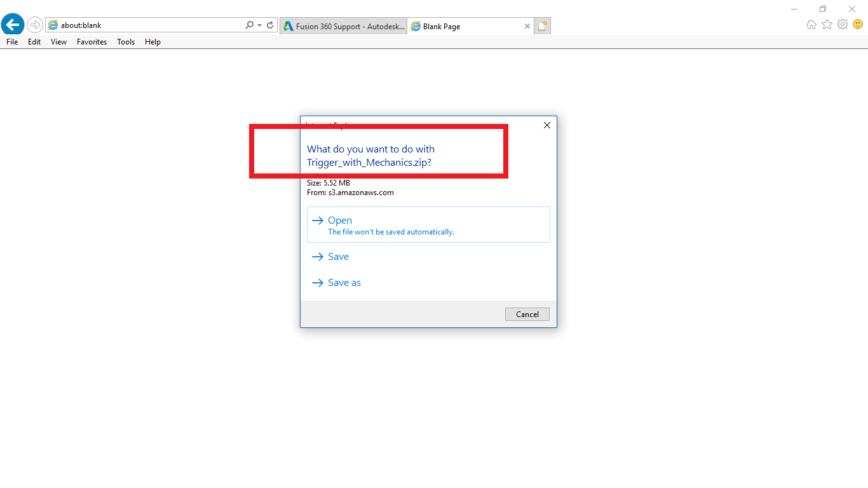
Task: Switch to Fusion 360 Support tab
Action: [x=343, y=26]
